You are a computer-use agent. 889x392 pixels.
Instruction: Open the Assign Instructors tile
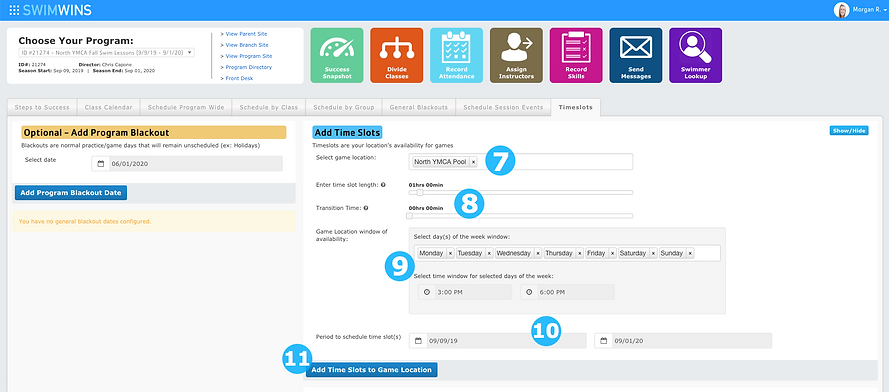pos(516,56)
